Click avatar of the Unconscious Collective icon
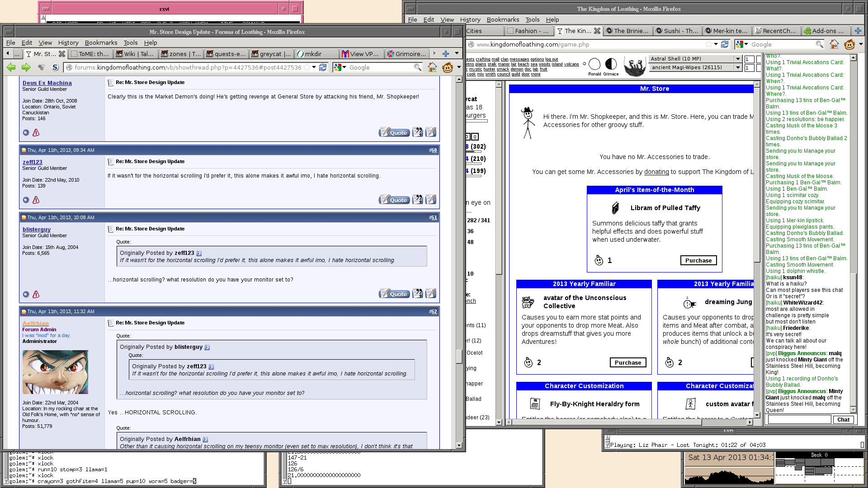868x488 pixels. click(528, 301)
